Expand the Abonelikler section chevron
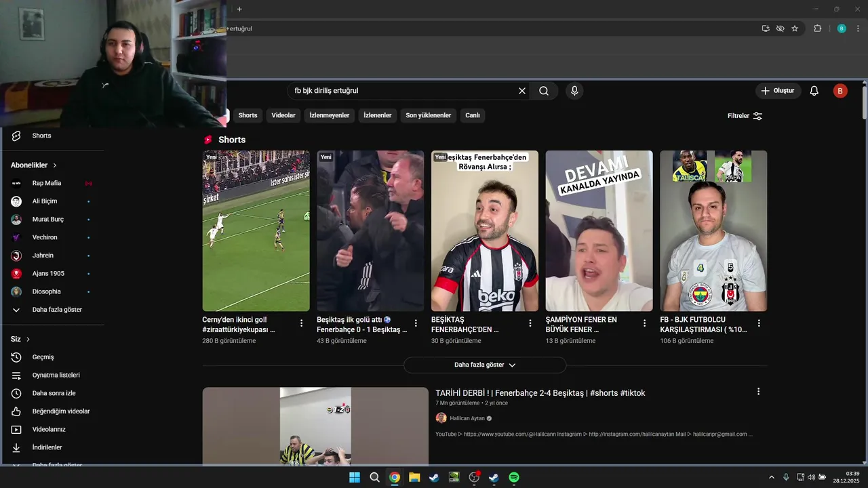 [55, 165]
